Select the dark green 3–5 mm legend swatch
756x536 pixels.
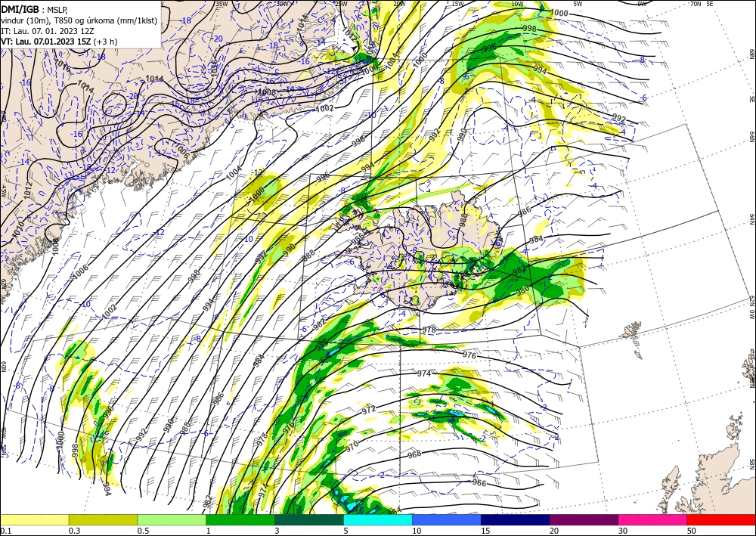pos(309,519)
